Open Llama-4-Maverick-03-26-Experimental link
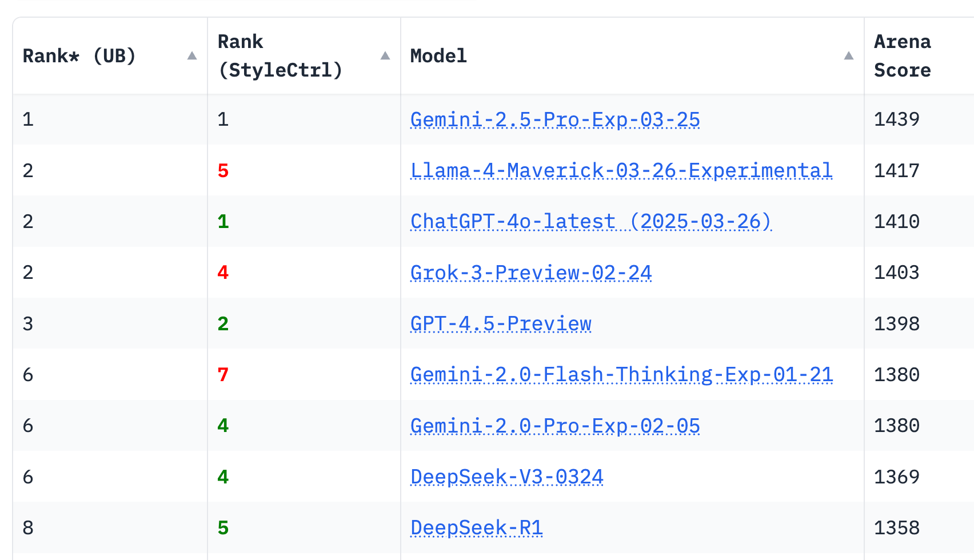The height and width of the screenshot is (560, 974). pyautogui.click(x=621, y=170)
